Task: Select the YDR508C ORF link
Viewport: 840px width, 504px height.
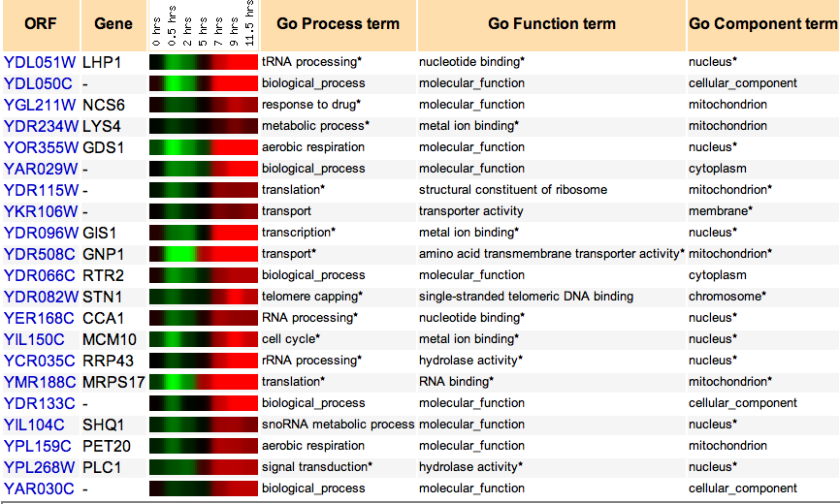Action: click(x=39, y=254)
